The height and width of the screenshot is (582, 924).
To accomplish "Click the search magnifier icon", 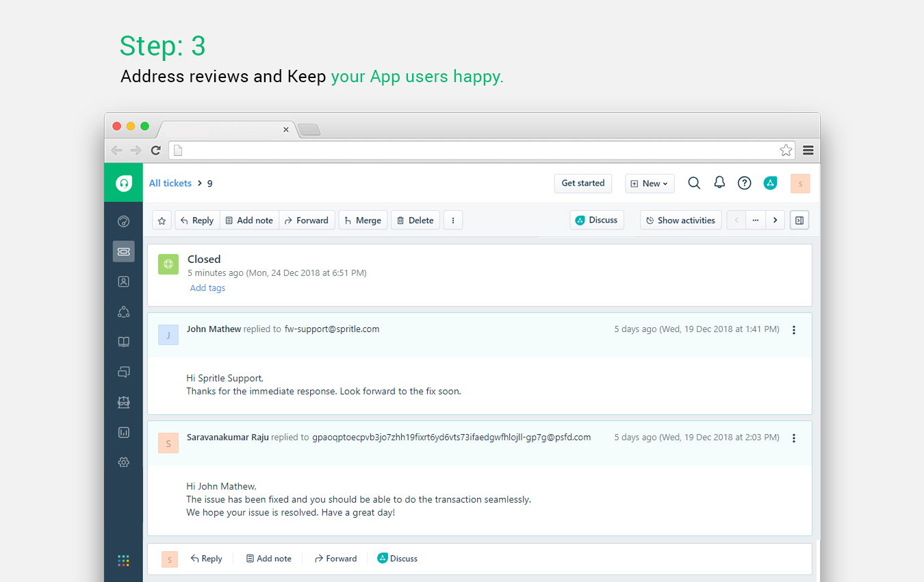I will 694,183.
